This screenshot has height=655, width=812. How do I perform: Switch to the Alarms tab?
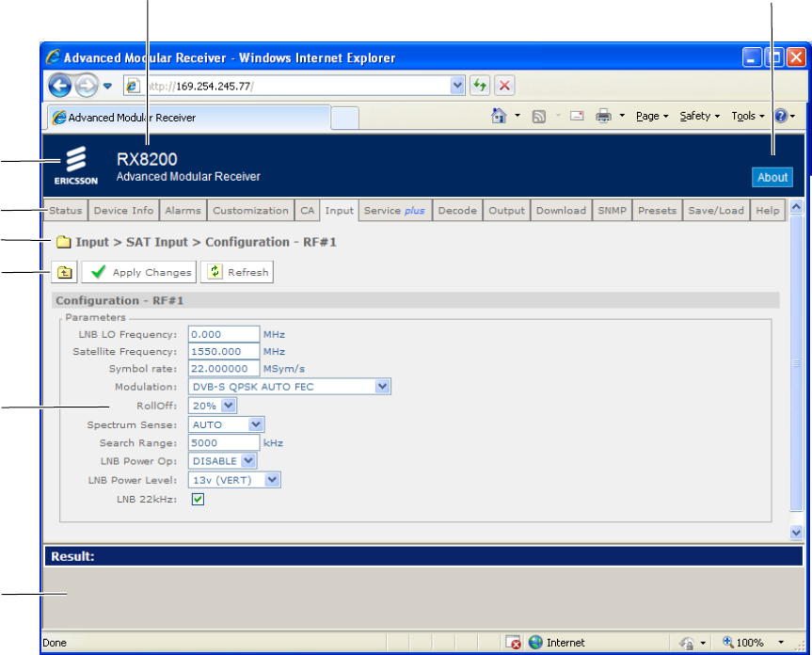coord(183,210)
